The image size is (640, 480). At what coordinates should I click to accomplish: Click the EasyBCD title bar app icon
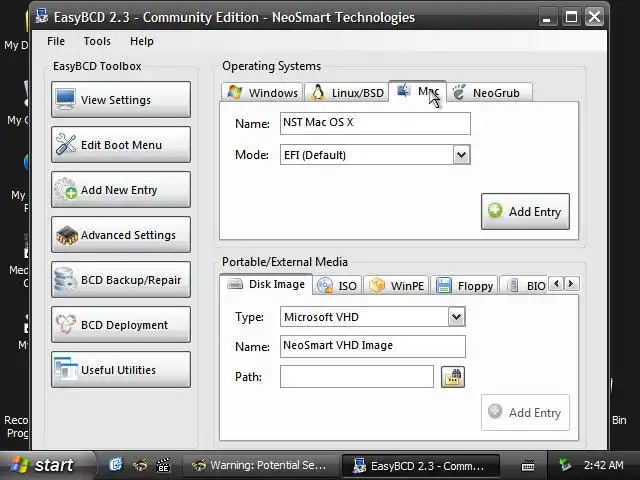[41, 16]
